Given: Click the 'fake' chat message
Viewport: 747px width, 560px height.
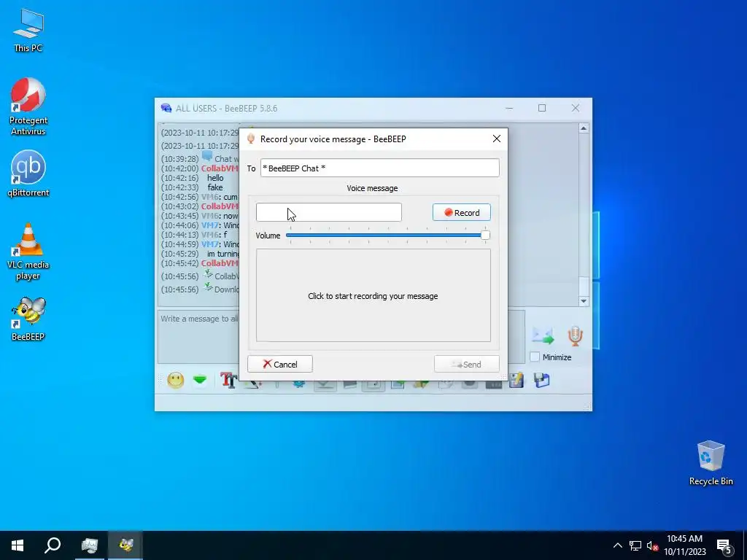Looking at the screenshot, I should [x=215, y=187].
